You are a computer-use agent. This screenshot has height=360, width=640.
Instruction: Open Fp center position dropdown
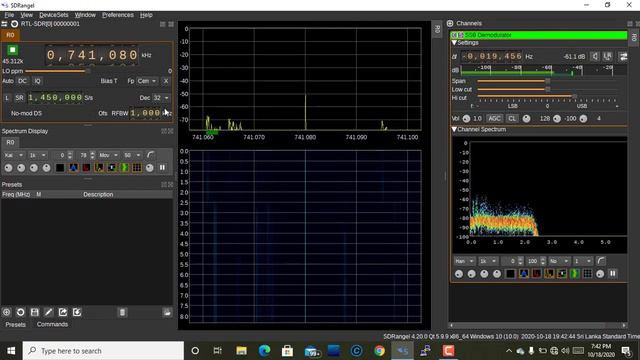tap(147, 81)
